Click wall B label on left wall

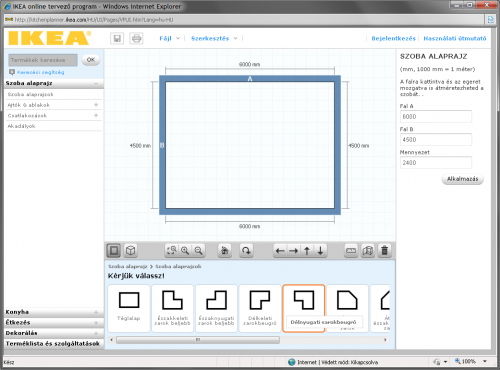(x=162, y=145)
